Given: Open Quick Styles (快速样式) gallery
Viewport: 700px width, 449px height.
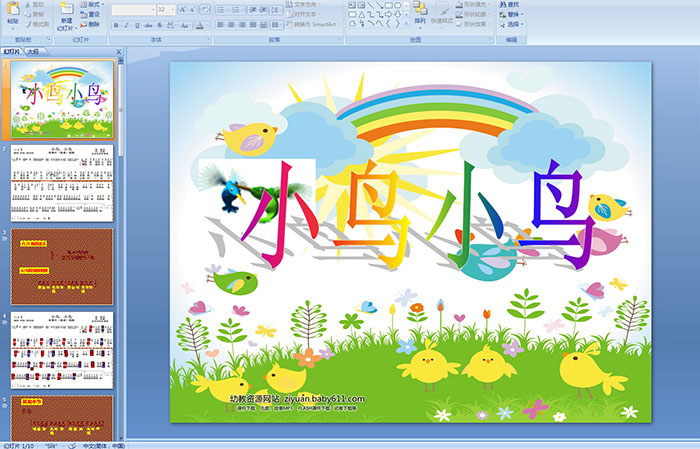Looking at the screenshot, I should (442, 14).
